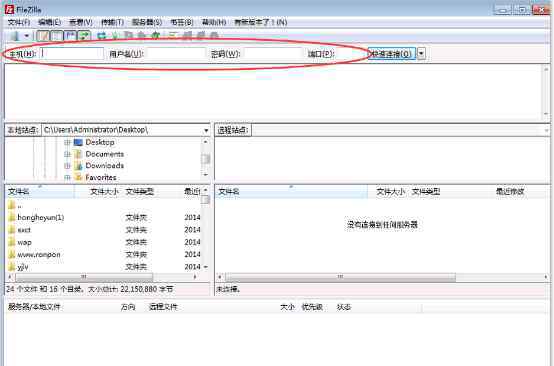
Task: Select the sxct folder
Action: point(24,230)
